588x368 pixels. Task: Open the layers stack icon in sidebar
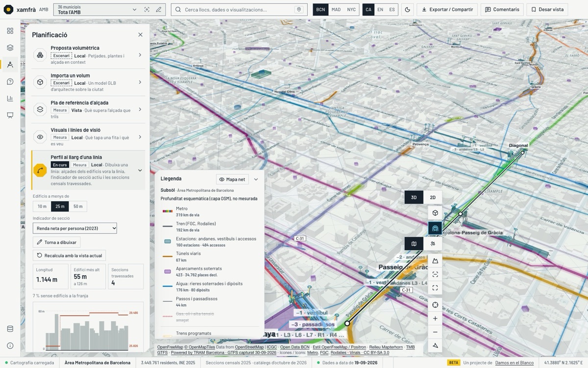tap(10, 48)
